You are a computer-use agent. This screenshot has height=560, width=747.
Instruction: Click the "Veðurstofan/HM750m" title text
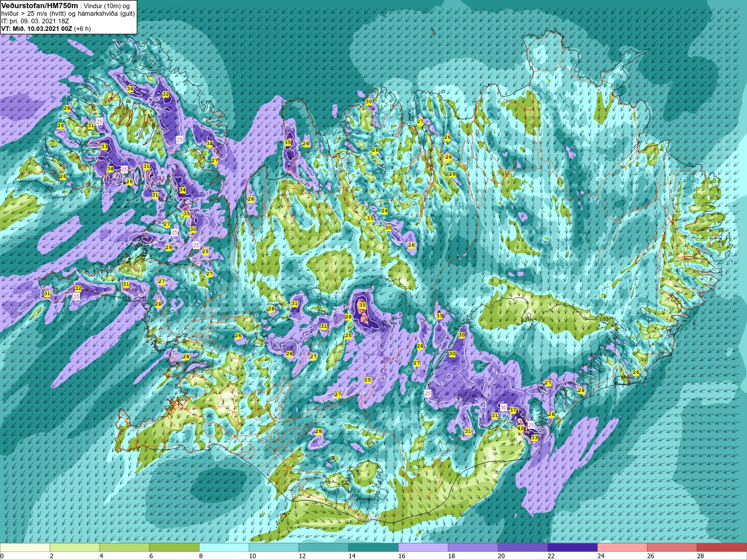pyautogui.click(x=40, y=5)
